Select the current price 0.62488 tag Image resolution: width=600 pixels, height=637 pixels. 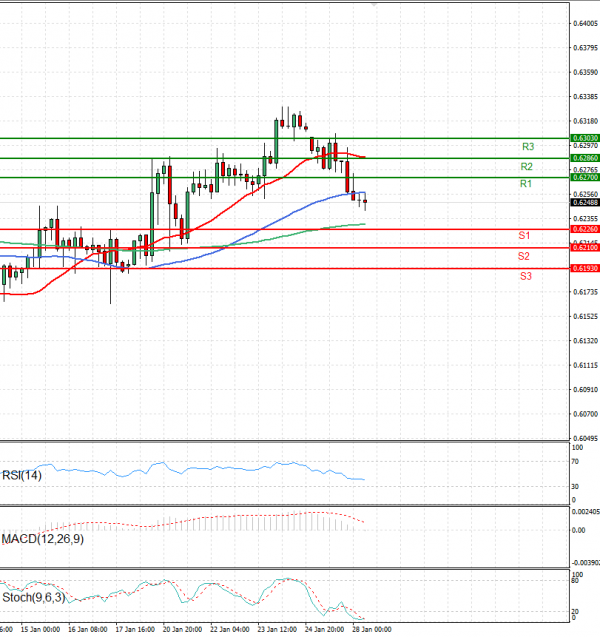click(x=585, y=203)
